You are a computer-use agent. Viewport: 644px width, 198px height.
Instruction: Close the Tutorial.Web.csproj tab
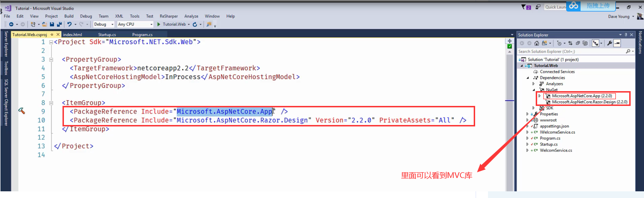(x=58, y=35)
